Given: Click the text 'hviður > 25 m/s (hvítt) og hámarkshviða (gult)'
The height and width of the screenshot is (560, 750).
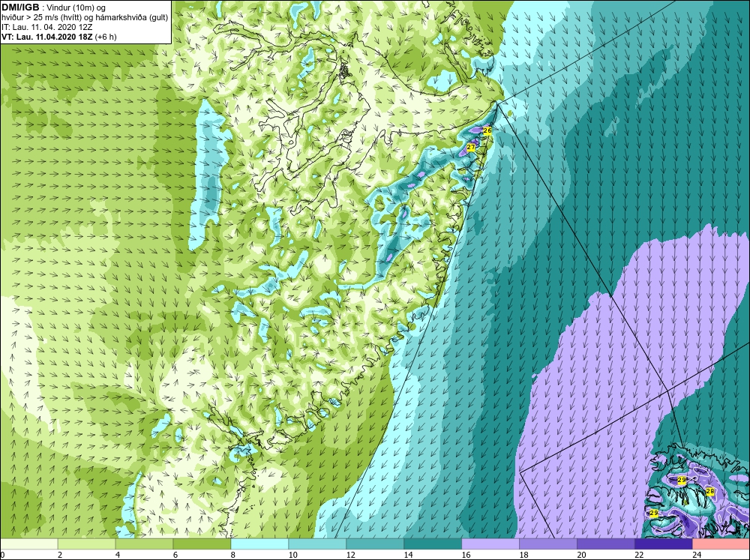Looking at the screenshot, I should 85,18.
